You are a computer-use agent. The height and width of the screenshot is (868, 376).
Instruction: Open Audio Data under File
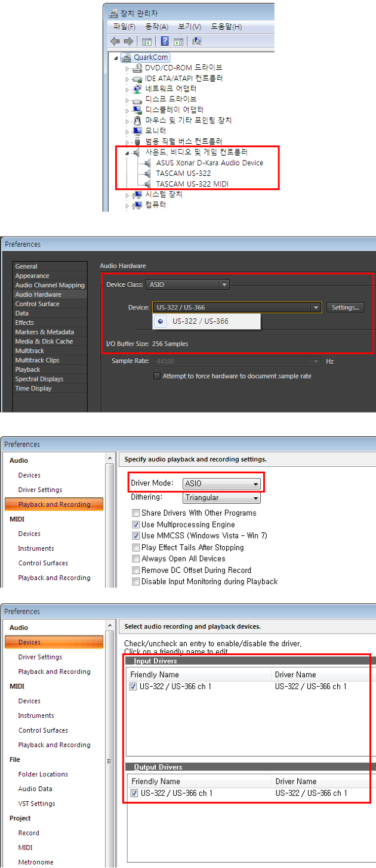35,789
